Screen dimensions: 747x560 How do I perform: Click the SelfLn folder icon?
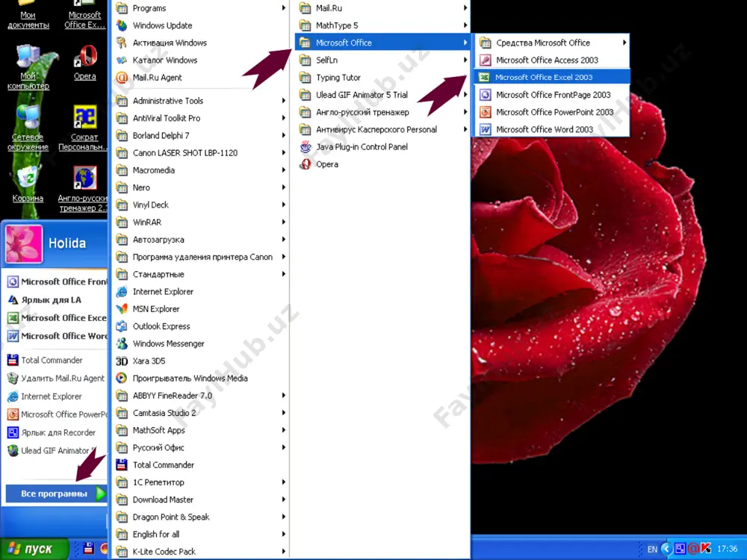pyautogui.click(x=305, y=60)
